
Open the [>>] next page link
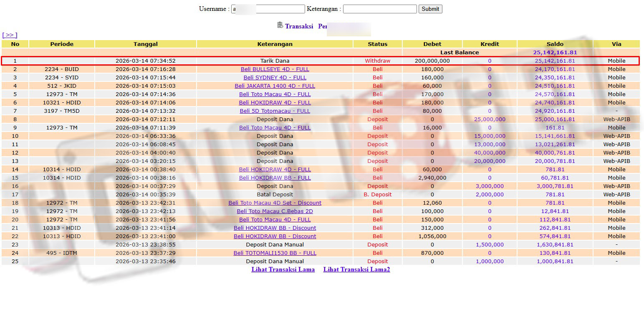(10, 35)
